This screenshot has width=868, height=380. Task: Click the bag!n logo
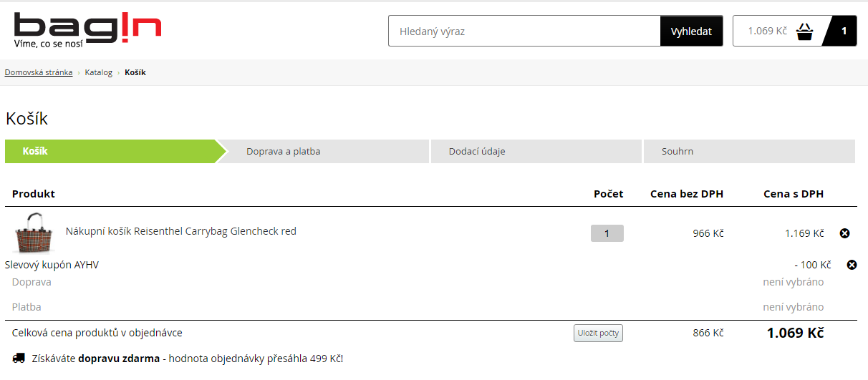coord(87,30)
